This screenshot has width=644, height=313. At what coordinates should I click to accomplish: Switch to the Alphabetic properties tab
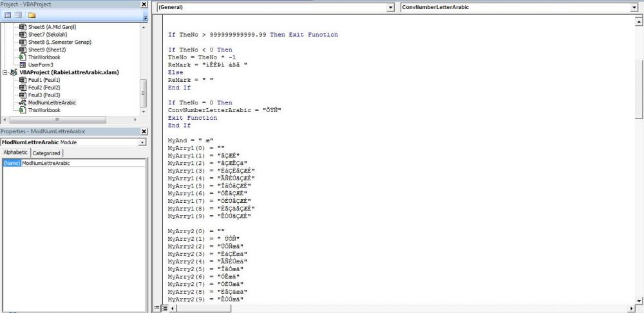16,153
